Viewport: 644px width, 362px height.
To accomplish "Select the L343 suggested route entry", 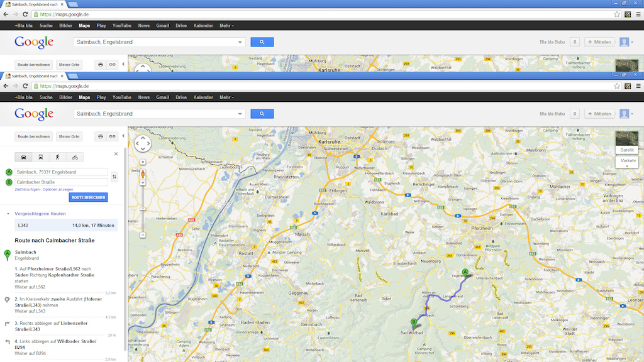I will pos(66,226).
